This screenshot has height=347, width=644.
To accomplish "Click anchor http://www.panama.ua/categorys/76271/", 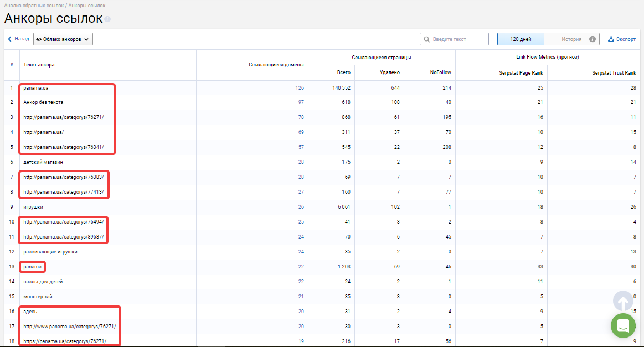I will (x=69, y=327).
